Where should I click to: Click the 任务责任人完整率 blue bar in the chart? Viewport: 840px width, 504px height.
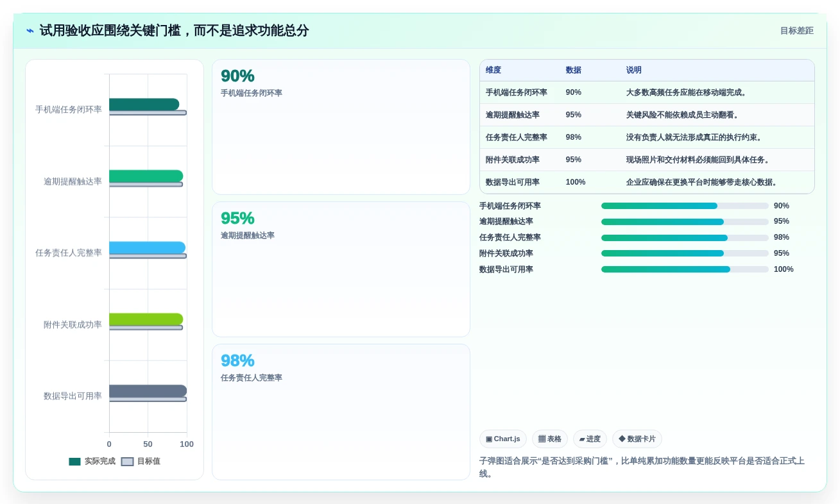pyautogui.click(x=147, y=248)
